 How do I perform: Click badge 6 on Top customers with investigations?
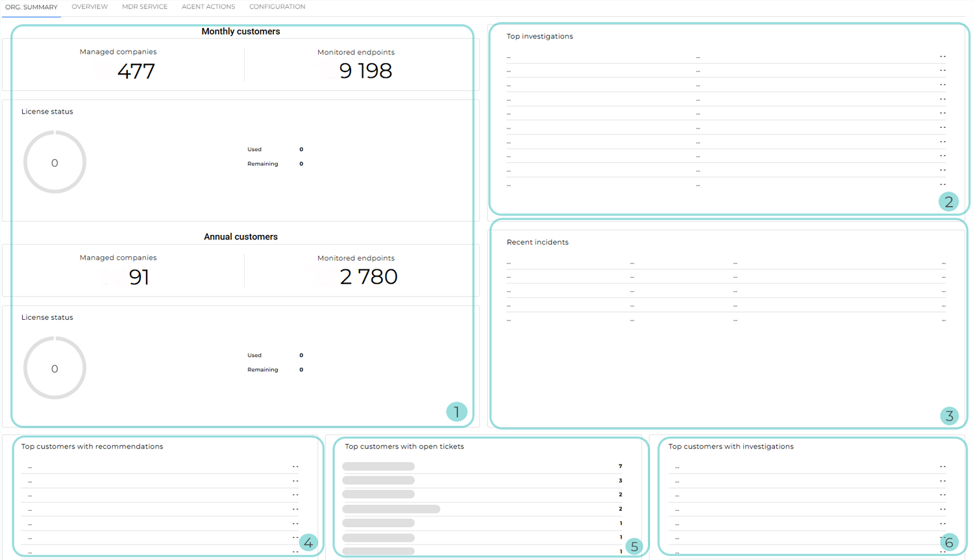(x=950, y=542)
